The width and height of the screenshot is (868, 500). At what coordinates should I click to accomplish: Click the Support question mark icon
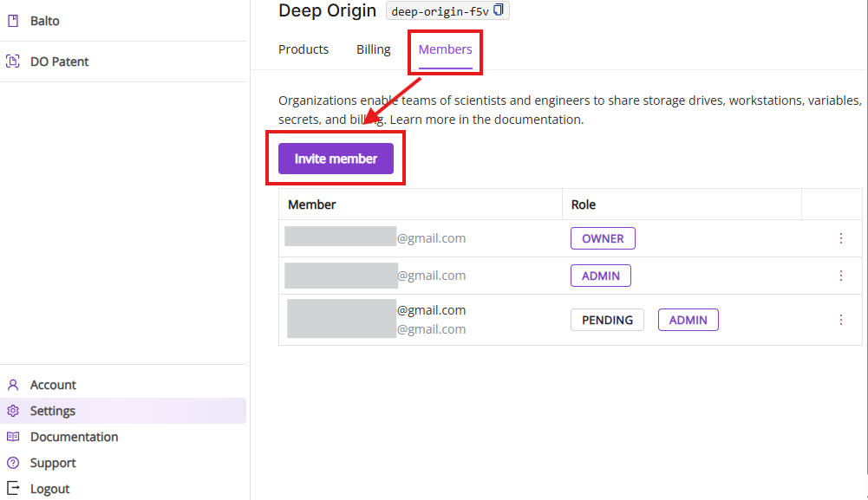pyautogui.click(x=13, y=463)
